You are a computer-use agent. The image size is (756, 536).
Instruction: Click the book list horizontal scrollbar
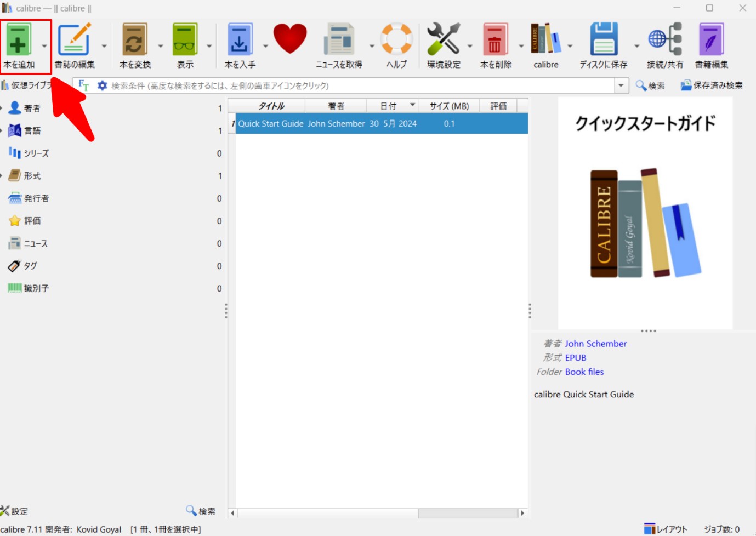point(377,513)
